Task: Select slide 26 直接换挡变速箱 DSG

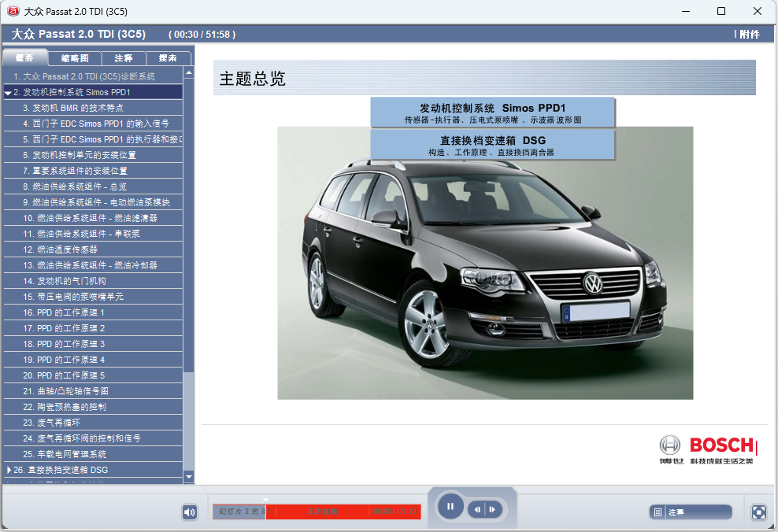Action: click(93, 470)
